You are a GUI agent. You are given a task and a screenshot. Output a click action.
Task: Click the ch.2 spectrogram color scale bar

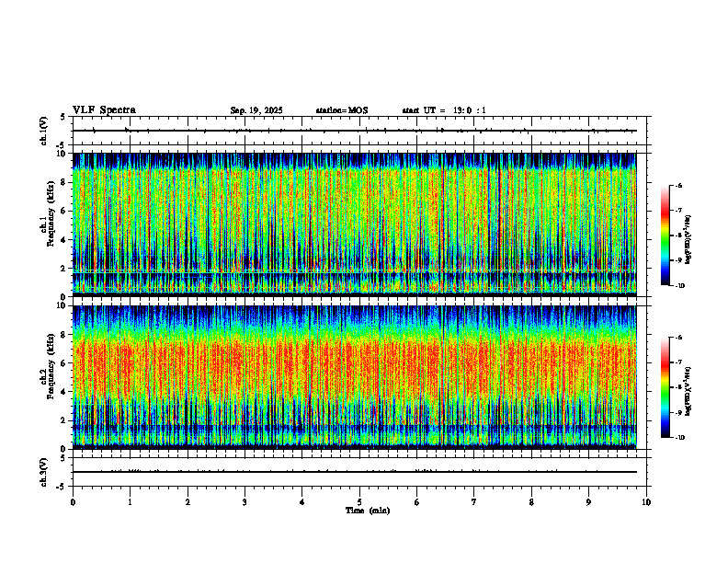665,387
